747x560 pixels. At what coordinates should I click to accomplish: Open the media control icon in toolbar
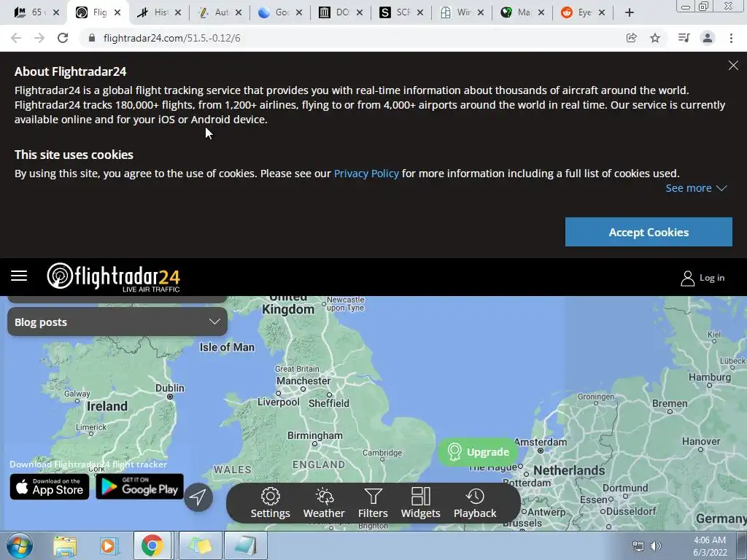pyautogui.click(x=684, y=38)
